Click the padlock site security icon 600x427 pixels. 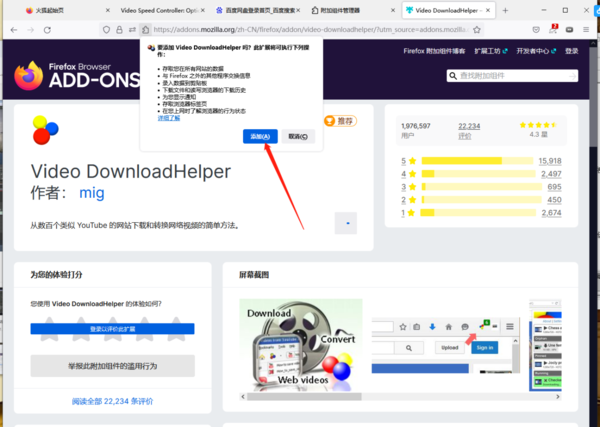tap(119, 29)
